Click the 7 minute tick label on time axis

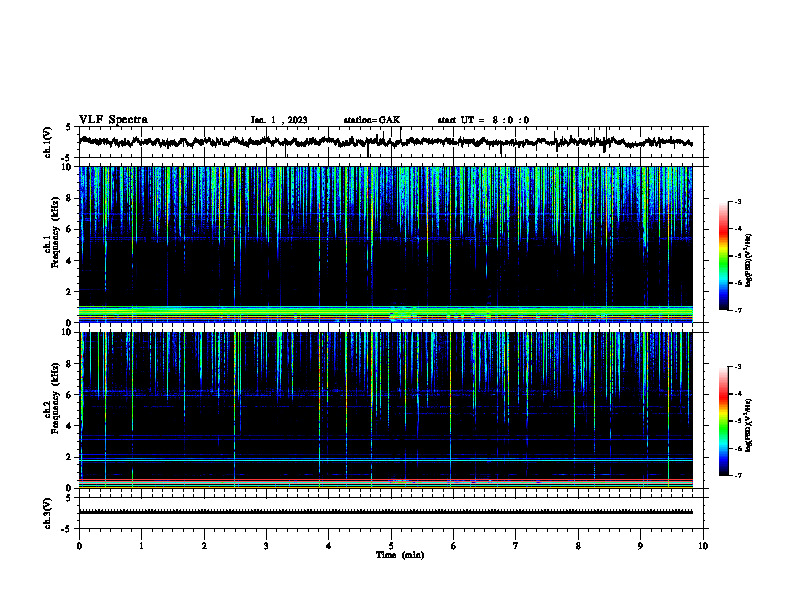516,546
